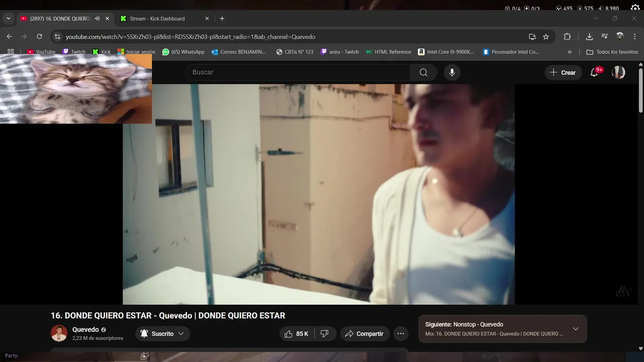
Task: Open the notifications bell
Action: [x=594, y=72]
